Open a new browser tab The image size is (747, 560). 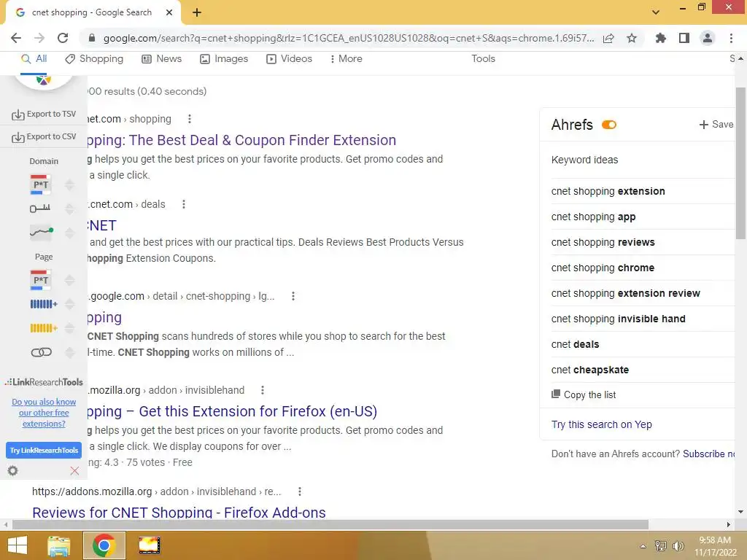(x=197, y=12)
